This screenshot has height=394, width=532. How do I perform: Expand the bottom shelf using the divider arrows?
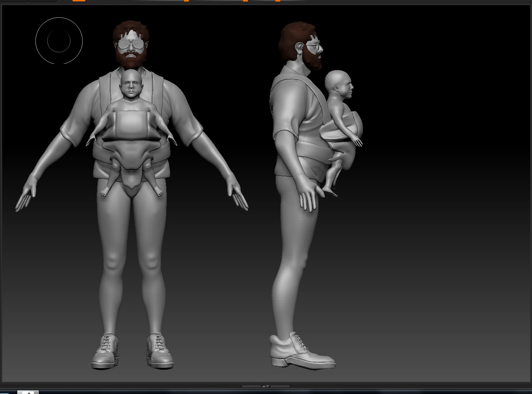(266, 386)
